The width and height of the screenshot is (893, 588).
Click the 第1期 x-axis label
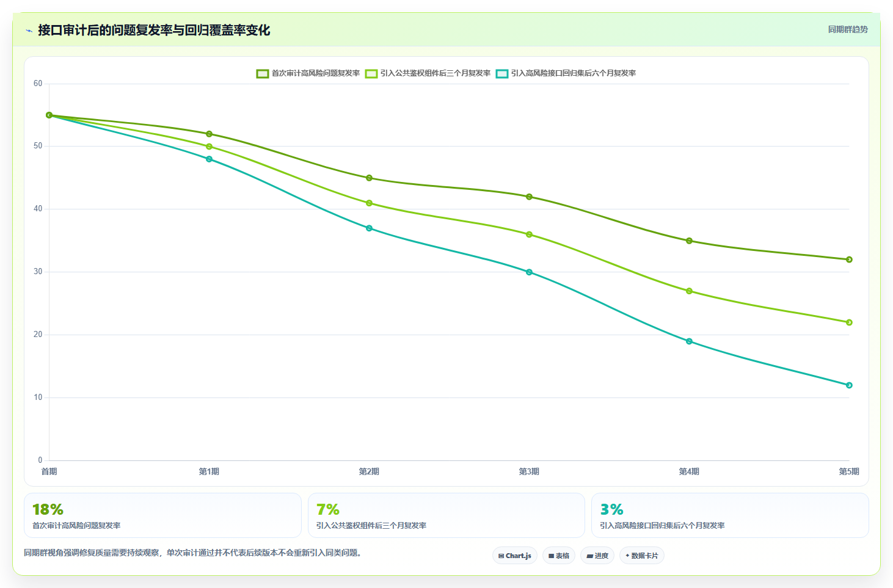tap(209, 471)
